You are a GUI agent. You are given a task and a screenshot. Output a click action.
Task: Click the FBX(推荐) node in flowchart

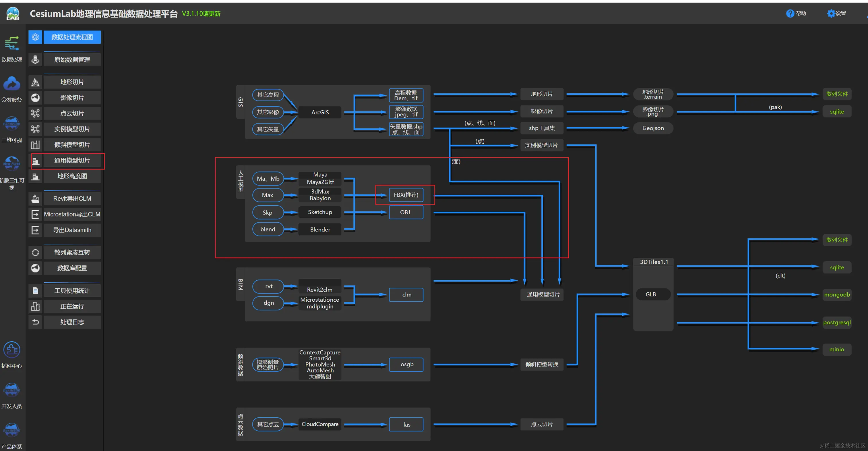point(406,195)
